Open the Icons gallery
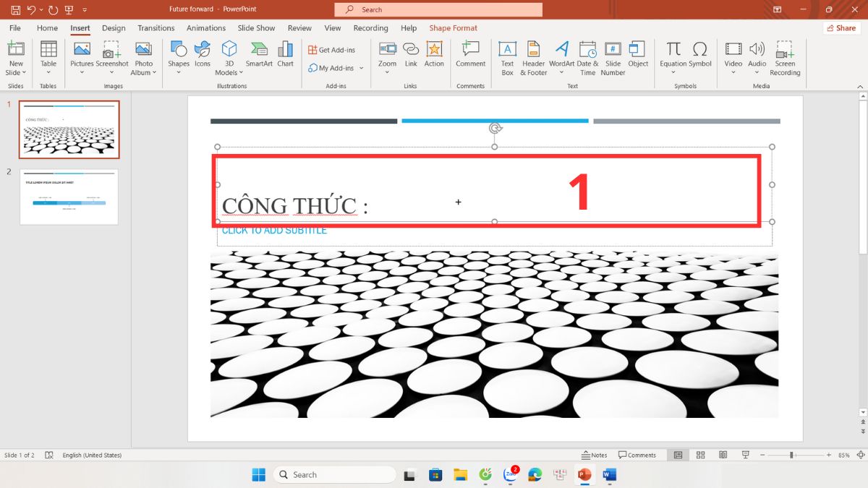 (203, 54)
